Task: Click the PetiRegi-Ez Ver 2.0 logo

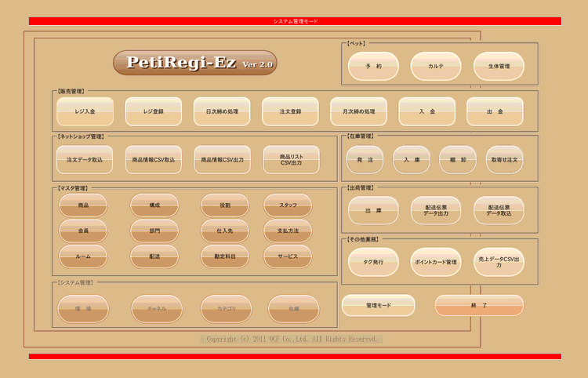Action: click(195, 63)
